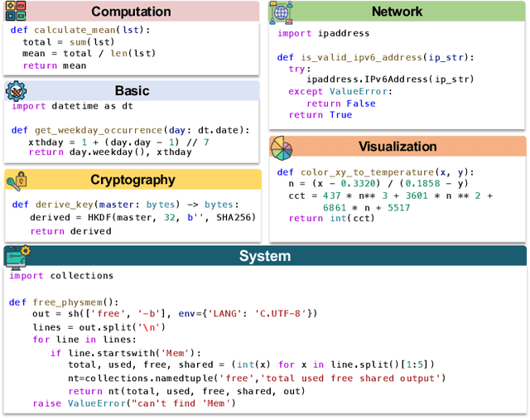Click the Network globe icon
The height and width of the screenshot is (420, 530).
[x=282, y=12]
